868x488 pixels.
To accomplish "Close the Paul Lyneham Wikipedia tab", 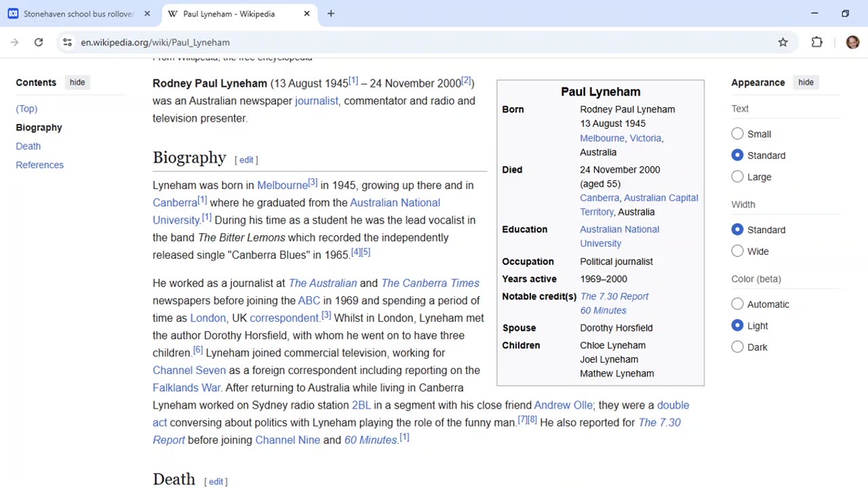I will [307, 14].
